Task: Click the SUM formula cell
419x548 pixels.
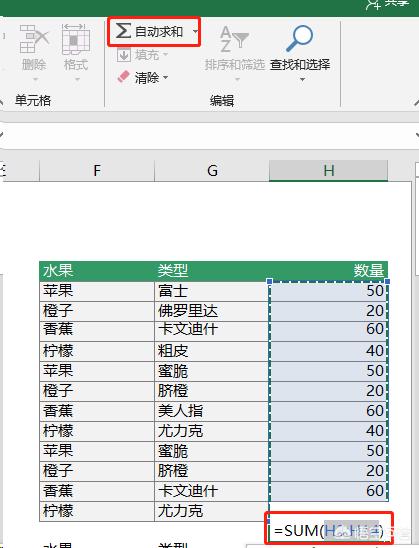Action: pyautogui.click(x=328, y=531)
